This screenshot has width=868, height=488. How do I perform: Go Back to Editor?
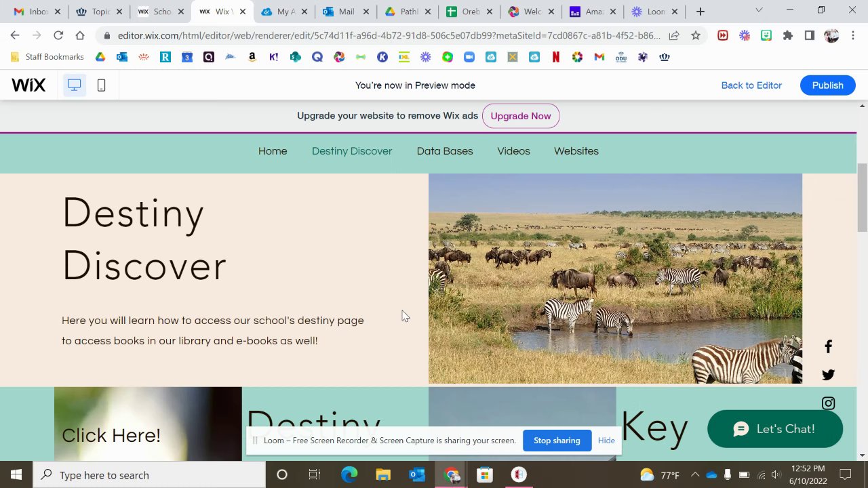(x=751, y=85)
